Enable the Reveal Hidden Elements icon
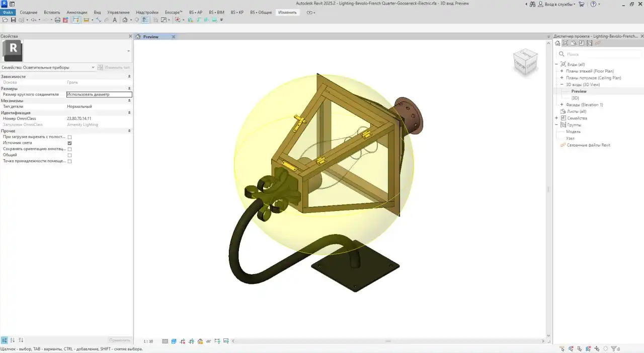The height and width of the screenshot is (353, 644). point(217,341)
